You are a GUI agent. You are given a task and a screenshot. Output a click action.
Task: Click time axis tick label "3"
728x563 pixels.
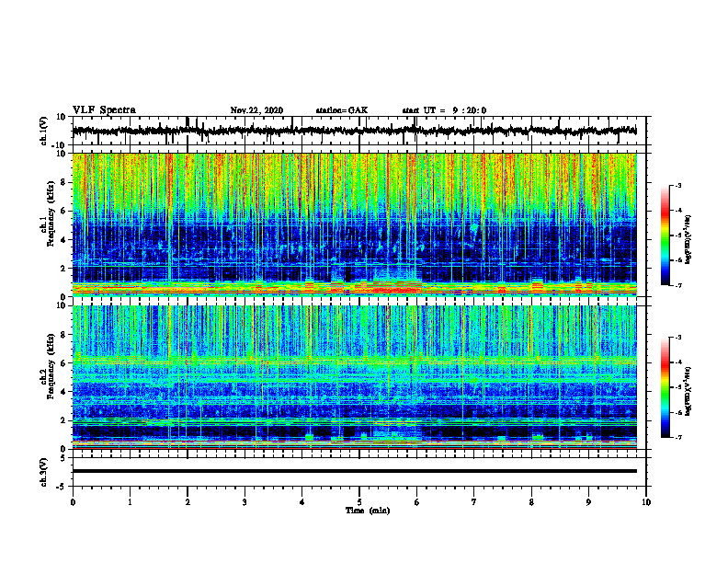click(x=245, y=502)
